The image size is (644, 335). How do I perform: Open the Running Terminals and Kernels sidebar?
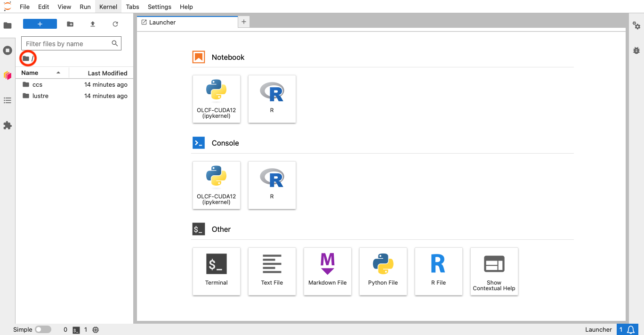(x=8, y=50)
